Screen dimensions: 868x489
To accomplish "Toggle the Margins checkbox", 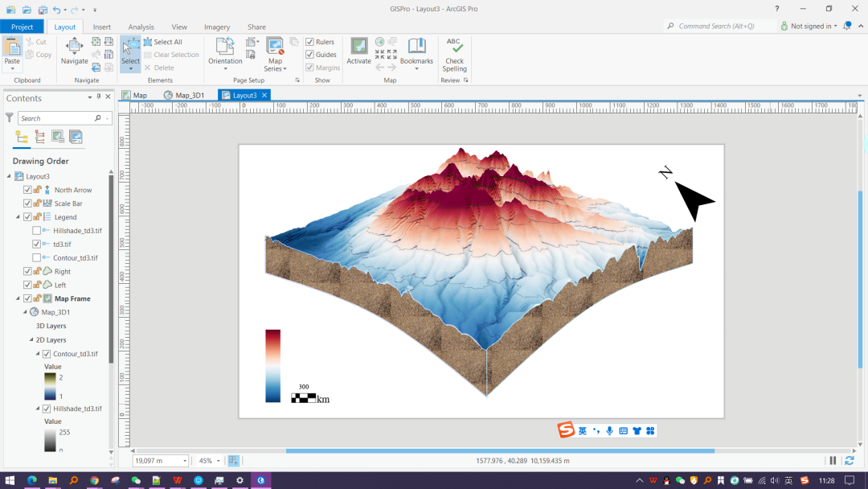I will [310, 68].
